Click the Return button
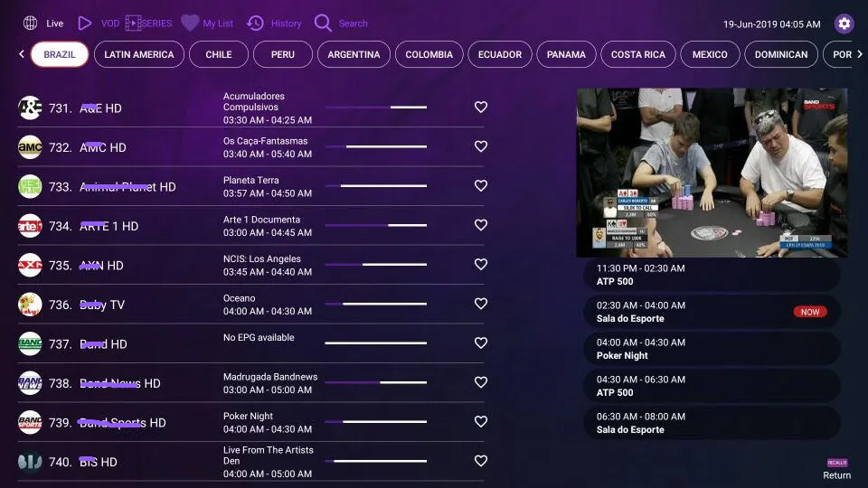868x488 pixels. tap(837, 470)
